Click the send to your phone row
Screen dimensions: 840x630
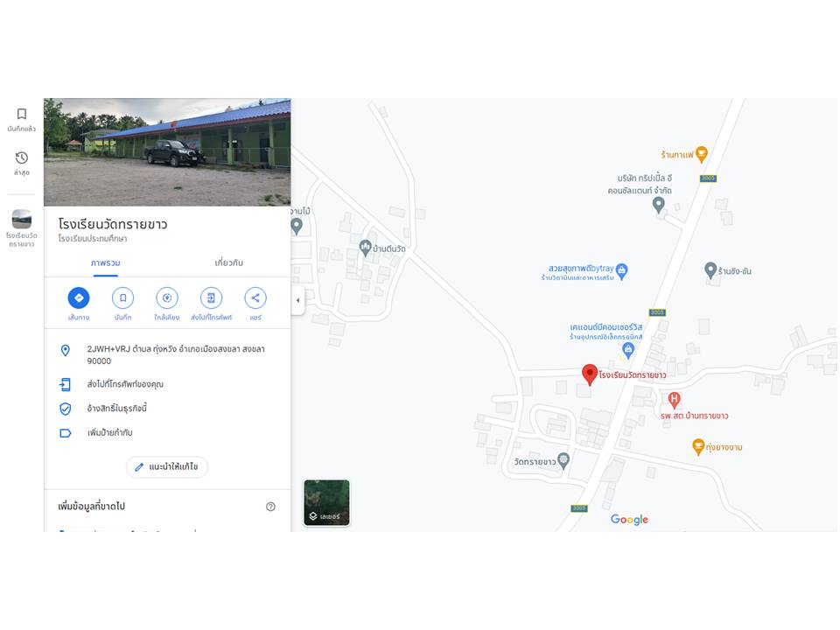167,384
